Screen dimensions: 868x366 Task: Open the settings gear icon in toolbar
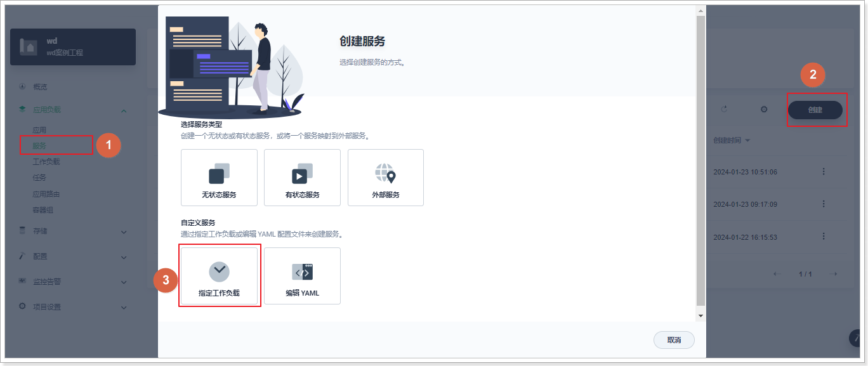(x=764, y=109)
